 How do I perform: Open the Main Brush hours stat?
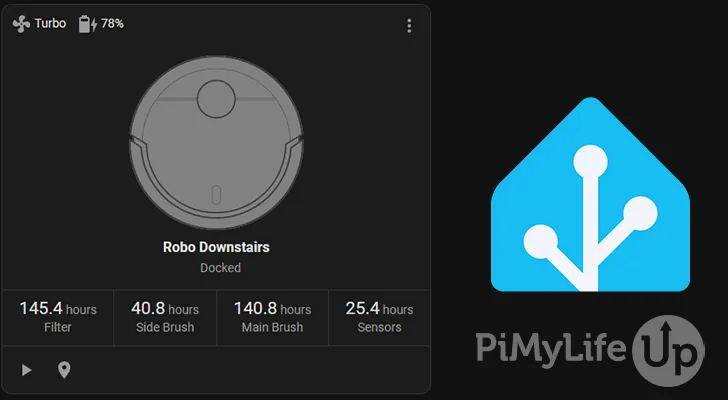[x=272, y=317]
